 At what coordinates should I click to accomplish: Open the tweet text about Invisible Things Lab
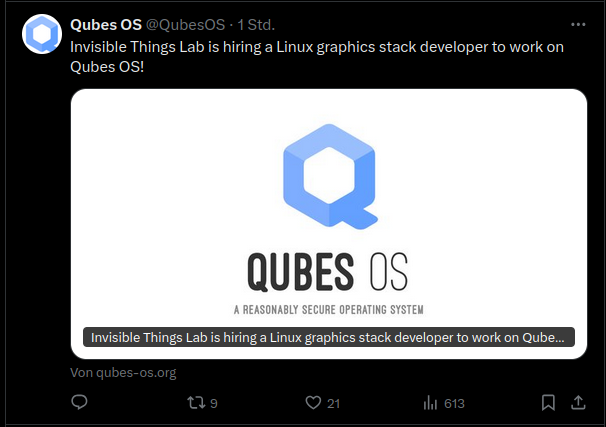coord(317,57)
